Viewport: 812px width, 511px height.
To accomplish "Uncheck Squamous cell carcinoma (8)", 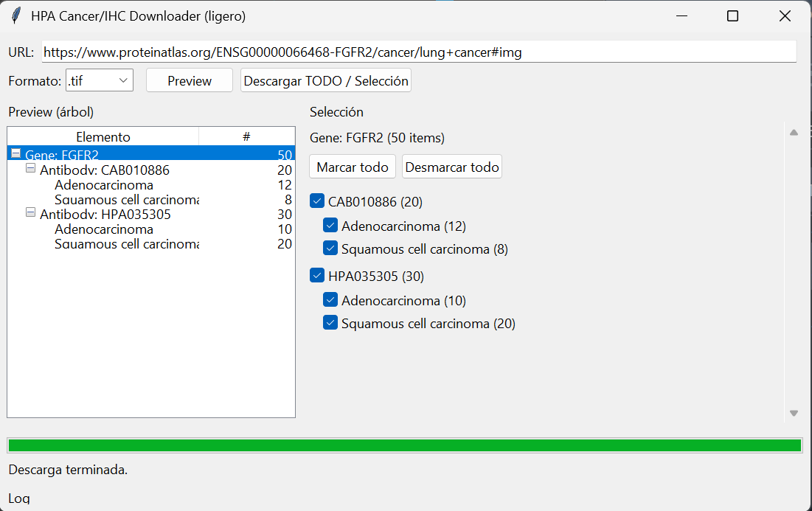I will (330, 248).
